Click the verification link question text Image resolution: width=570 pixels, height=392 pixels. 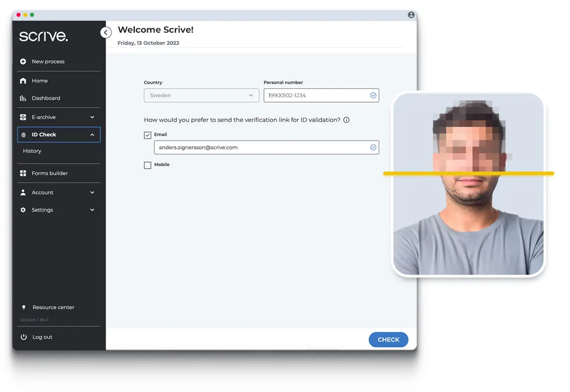pos(242,120)
